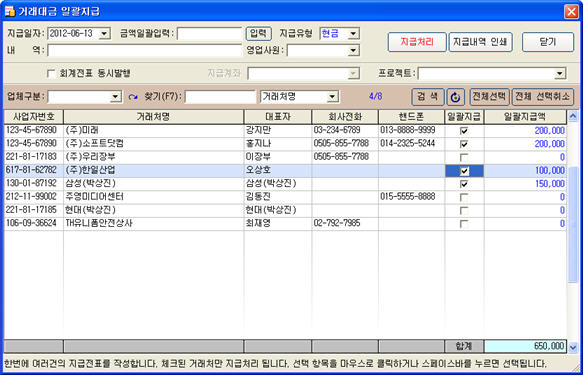Image resolution: width=583 pixels, height=375 pixels.
Task: Check 일괄지급 for TH유니폼안전상사
Action: (x=464, y=224)
